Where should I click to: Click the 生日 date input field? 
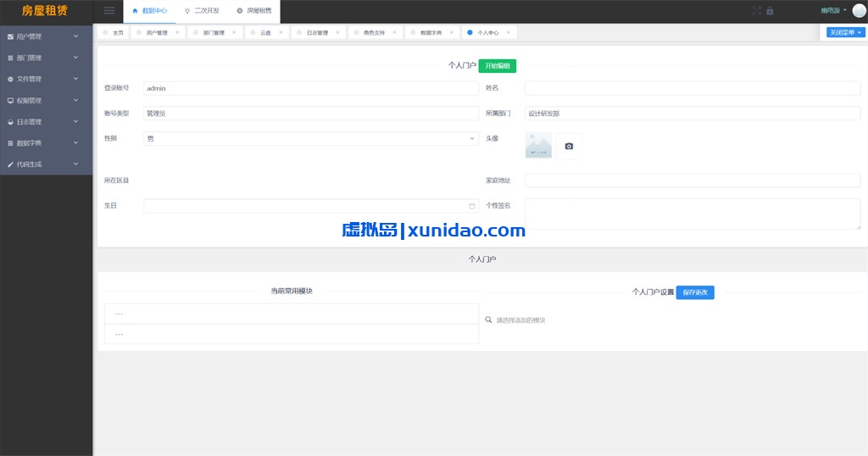311,206
